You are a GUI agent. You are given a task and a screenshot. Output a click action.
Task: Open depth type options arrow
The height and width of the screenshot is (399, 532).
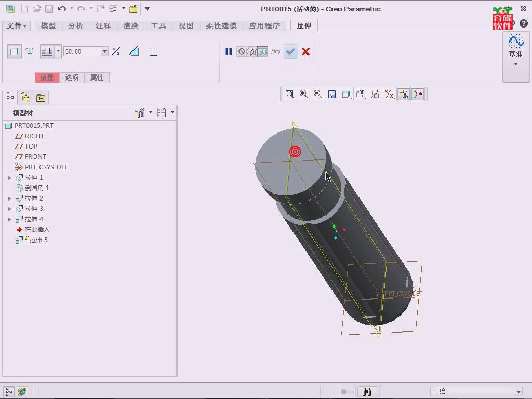click(x=58, y=51)
